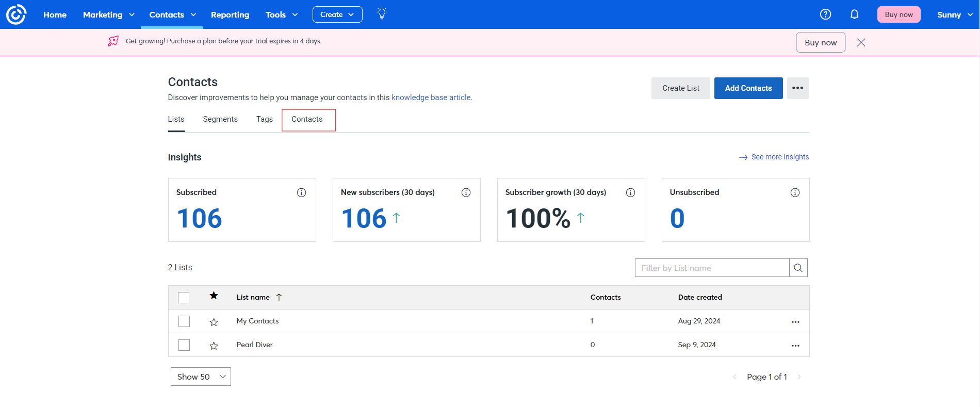Screen dimensions: 980x407
Task: Dismiss the trial expiration banner
Action: tap(861, 42)
